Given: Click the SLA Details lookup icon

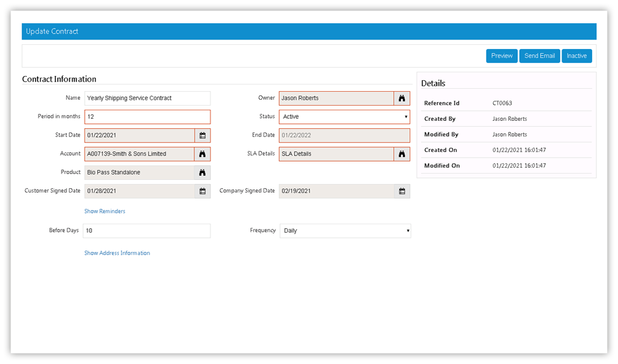Looking at the screenshot, I should click(401, 154).
